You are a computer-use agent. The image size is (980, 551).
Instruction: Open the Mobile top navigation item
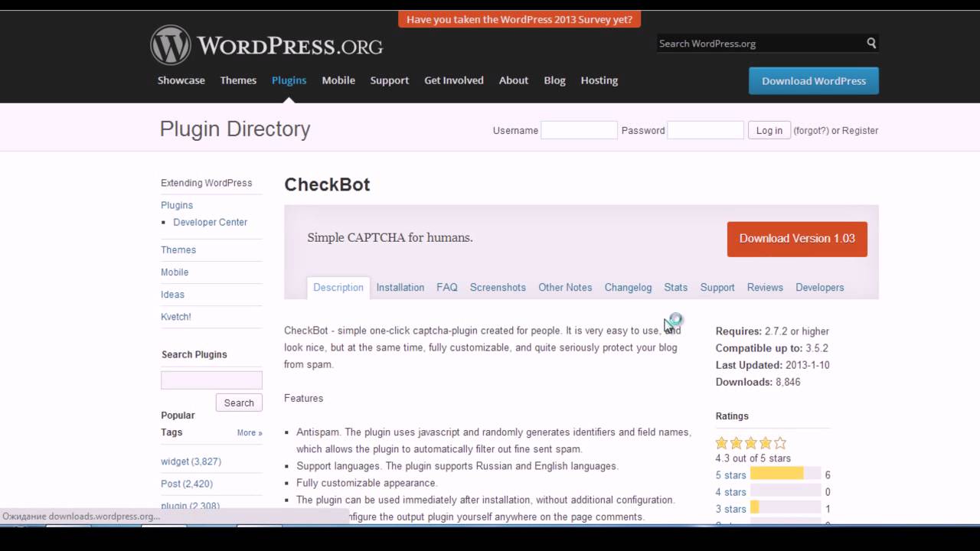[338, 80]
